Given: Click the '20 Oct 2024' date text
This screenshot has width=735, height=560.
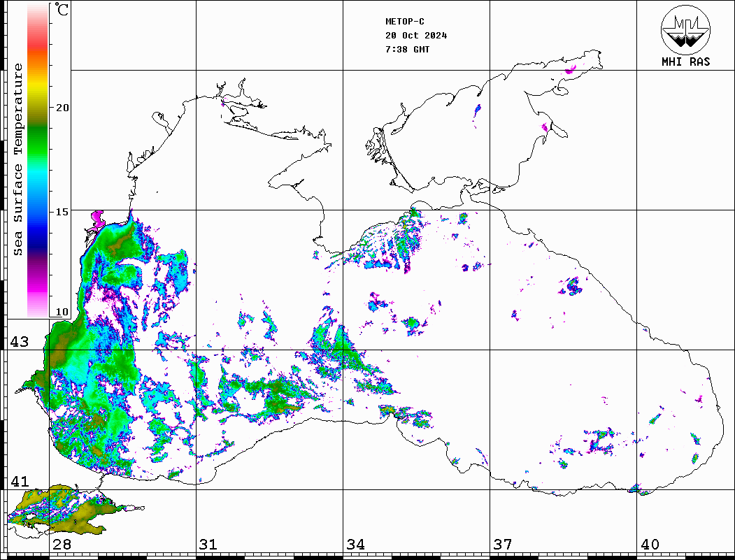Looking at the screenshot, I should pyautogui.click(x=416, y=36).
